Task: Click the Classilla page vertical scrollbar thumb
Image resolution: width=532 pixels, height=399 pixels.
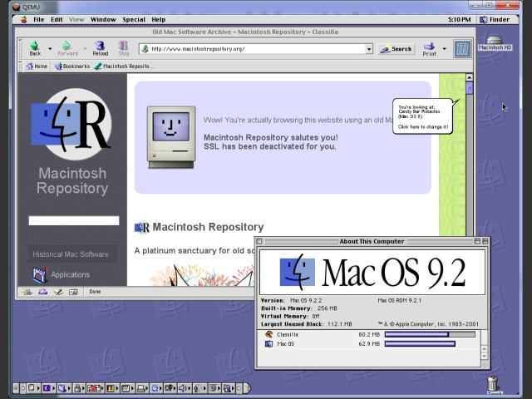Action: tap(469, 88)
